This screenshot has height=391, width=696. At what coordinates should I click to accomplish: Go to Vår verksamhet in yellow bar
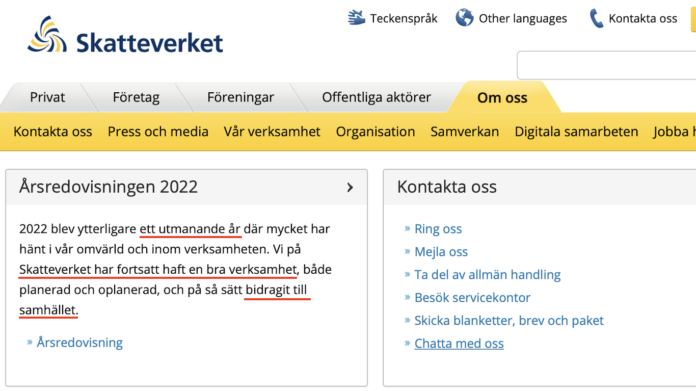tap(272, 132)
